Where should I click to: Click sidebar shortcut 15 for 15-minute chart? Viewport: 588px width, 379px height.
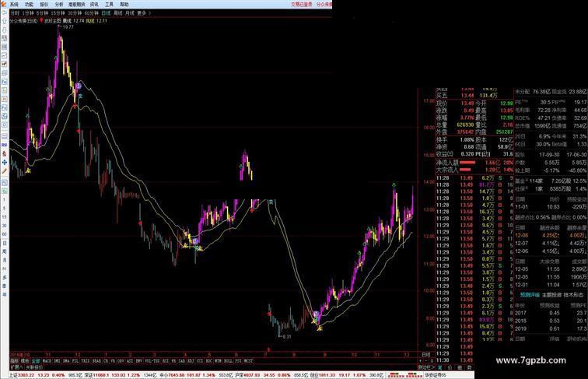(x=4, y=217)
